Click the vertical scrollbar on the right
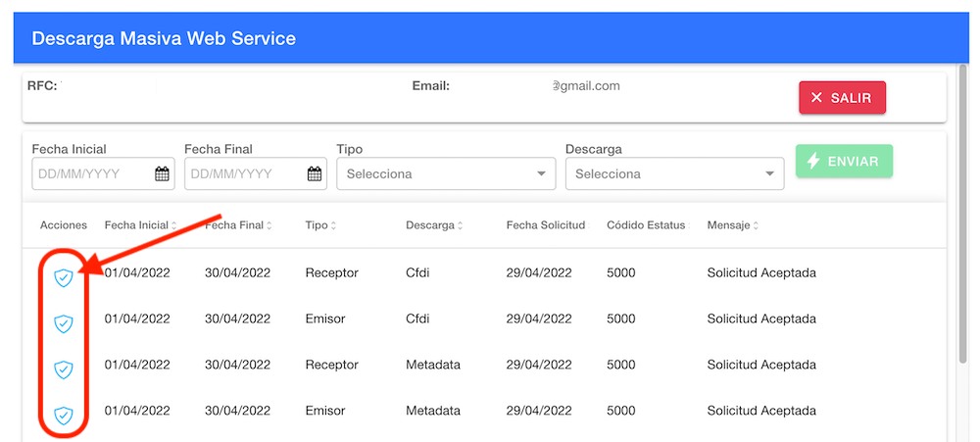This screenshot has width=980, height=442. pyautogui.click(x=963, y=213)
